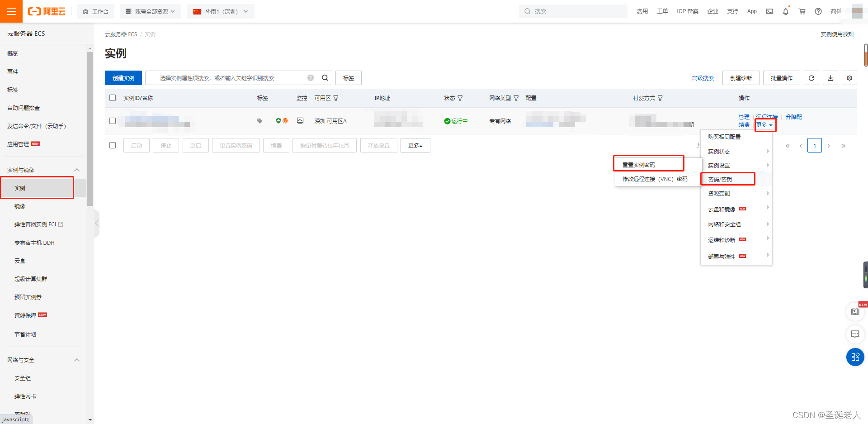Open column settings gear icon
The width and height of the screenshot is (868, 424).
click(849, 78)
